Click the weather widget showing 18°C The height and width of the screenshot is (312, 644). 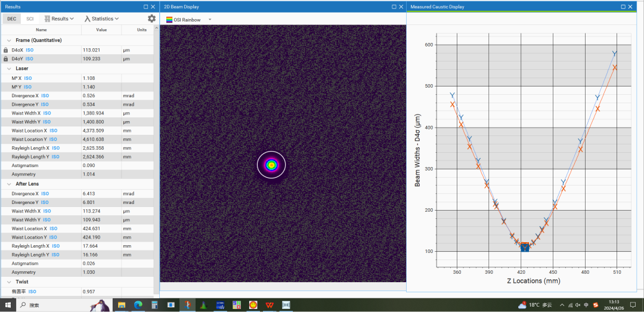[535, 305]
